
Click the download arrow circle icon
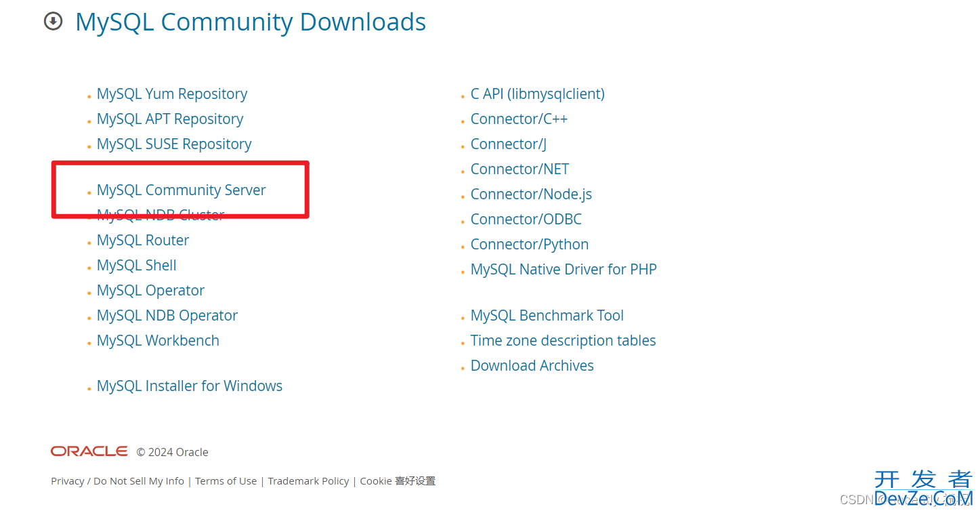(53, 22)
